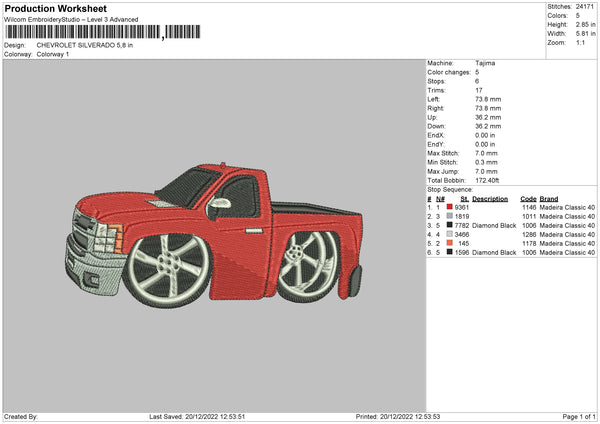This screenshot has height=424, width=600.
Task: Click the 'Colorway 1' value
Action: pyautogui.click(x=53, y=54)
